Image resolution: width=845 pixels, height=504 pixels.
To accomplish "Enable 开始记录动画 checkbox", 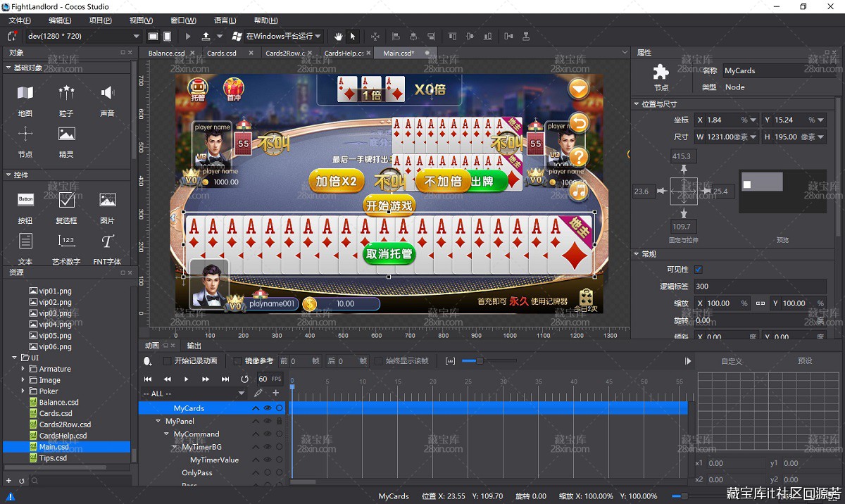I will click(167, 361).
